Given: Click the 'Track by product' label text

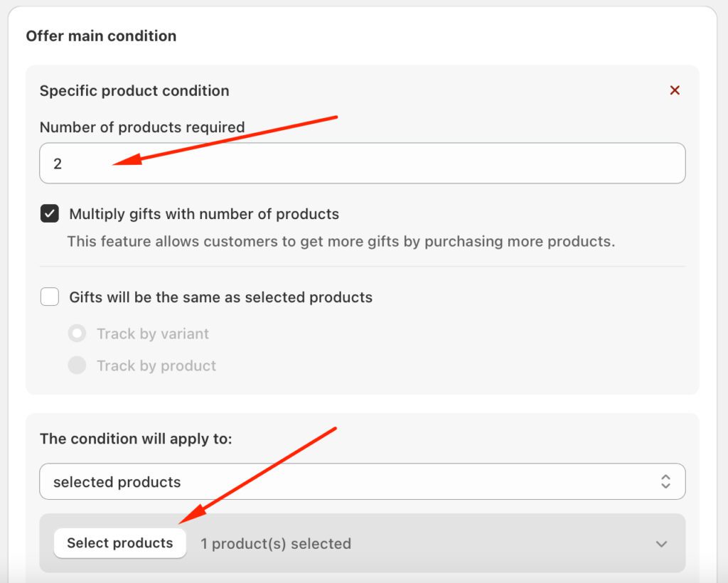Looking at the screenshot, I should pos(156,365).
